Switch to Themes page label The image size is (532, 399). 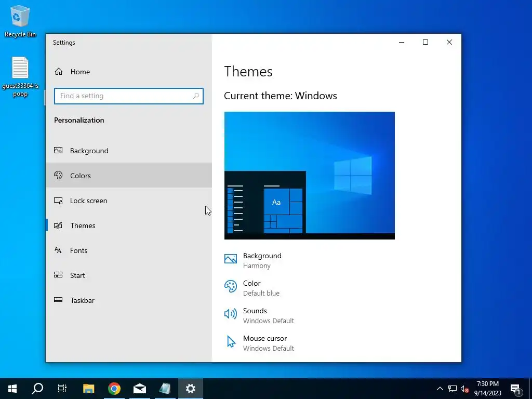coord(83,225)
